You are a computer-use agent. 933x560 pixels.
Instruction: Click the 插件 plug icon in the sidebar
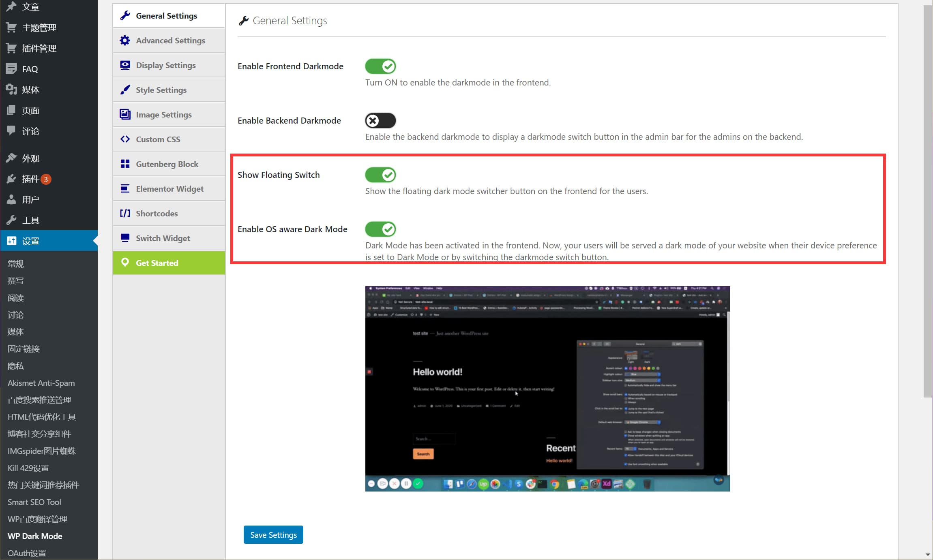click(11, 179)
